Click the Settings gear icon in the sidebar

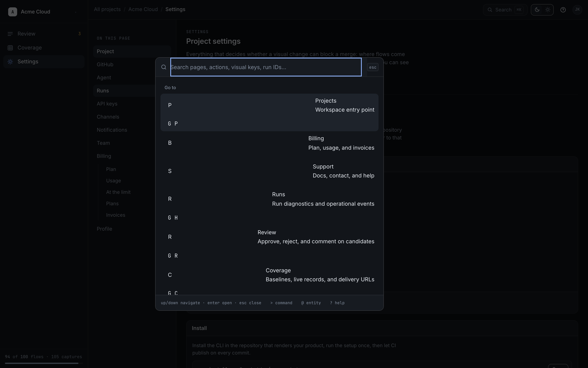(x=10, y=62)
